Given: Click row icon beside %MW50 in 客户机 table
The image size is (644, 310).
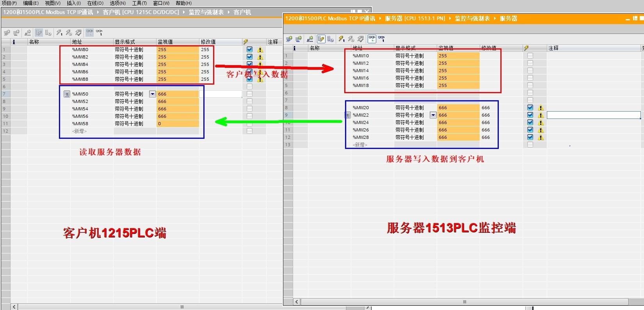Looking at the screenshot, I should pos(67,94).
